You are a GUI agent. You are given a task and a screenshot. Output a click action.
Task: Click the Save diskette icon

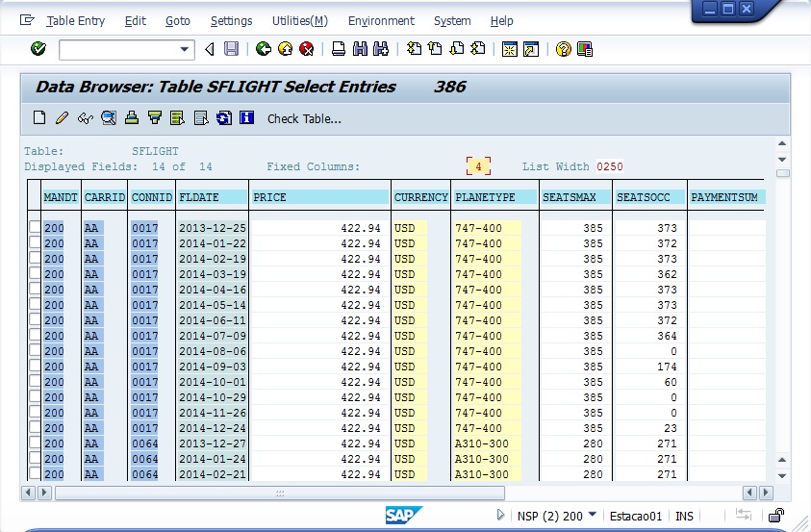point(231,49)
